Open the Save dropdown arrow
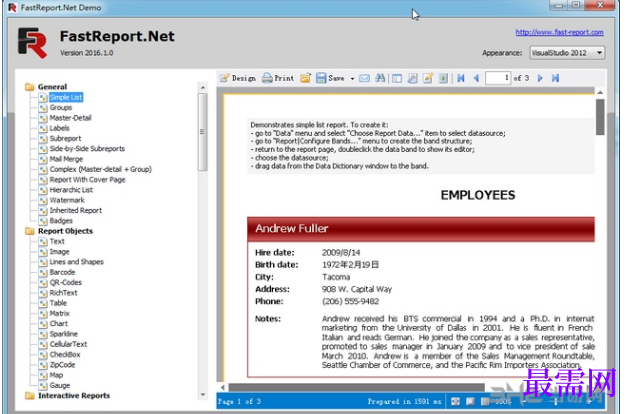This screenshot has width=635, height=414. pos(352,78)
